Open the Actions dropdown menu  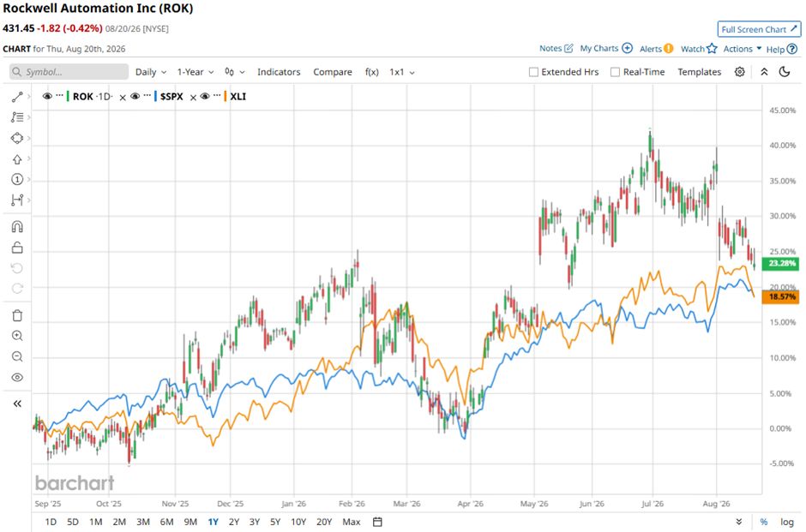pos(743,49)
